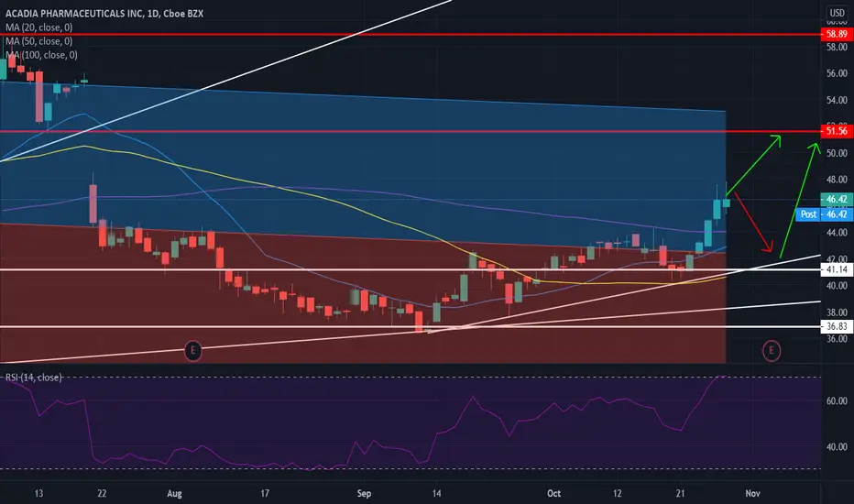Click the blue Post 46.42 price label
The image size is (854, 504).
(x=824, y=214)
